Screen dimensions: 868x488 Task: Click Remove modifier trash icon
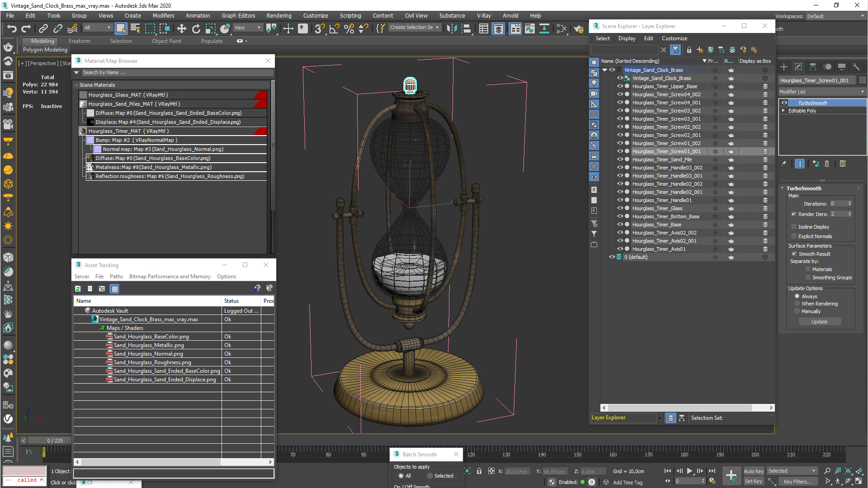click(x=827, y=164)
